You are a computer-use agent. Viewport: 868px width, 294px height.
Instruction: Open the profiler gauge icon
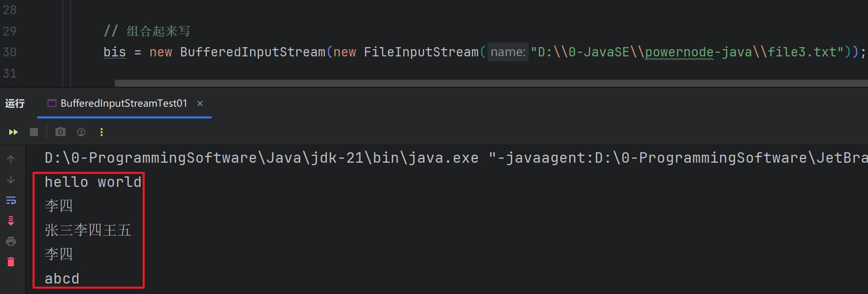(x=81, y=132)
